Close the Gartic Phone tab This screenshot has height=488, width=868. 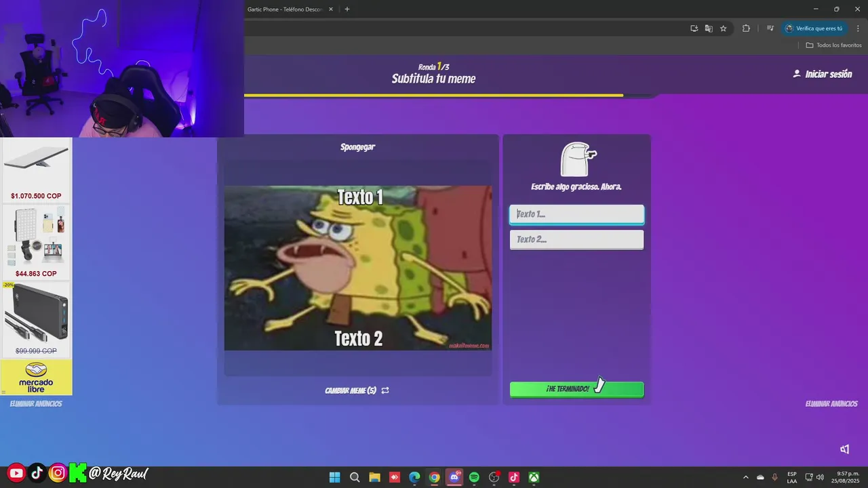tap(331, 9)
